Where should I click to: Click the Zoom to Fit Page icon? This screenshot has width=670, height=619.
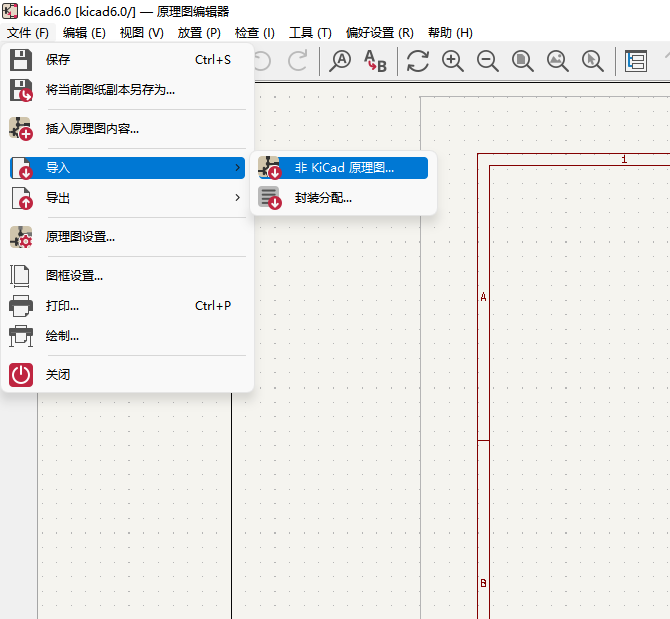pyautogui.click(x=523, y=61)
